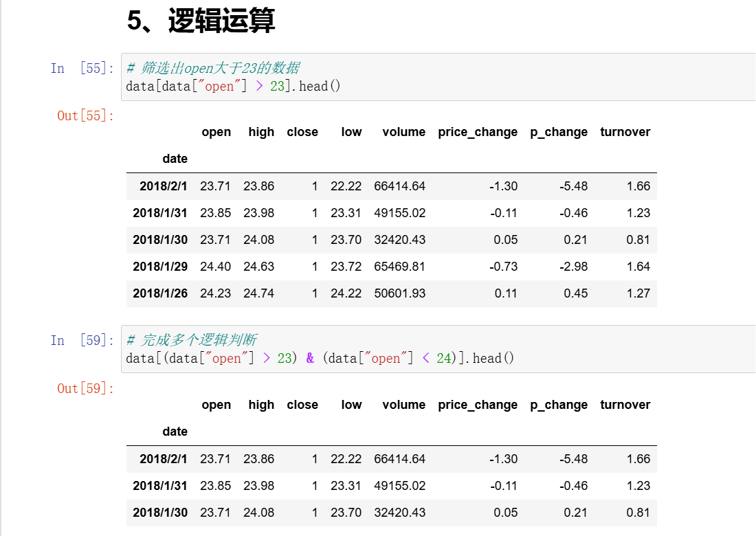Click the comment '# 筛选出open大于23的数据'

click(212, 68)
